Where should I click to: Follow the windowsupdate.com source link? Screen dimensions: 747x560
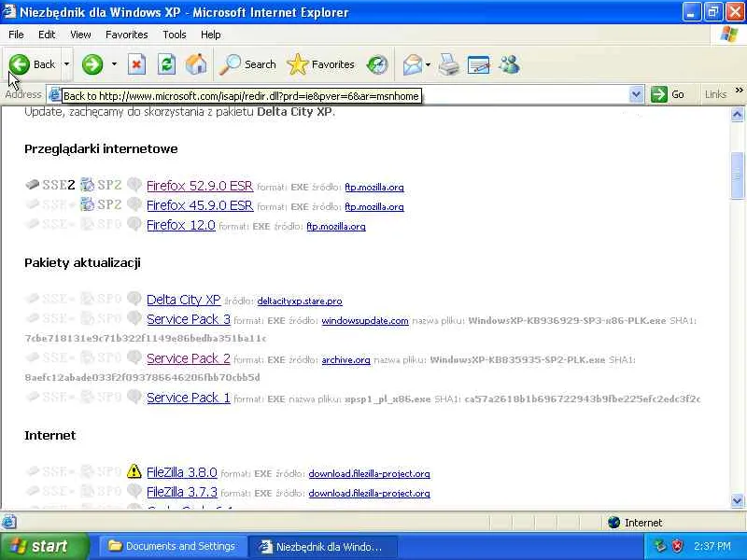pos(365,320)
